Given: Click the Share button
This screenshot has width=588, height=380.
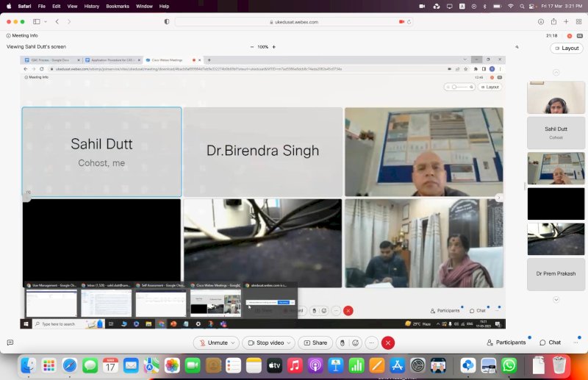Looking at the screenshot, I should (x=315, y=343).
